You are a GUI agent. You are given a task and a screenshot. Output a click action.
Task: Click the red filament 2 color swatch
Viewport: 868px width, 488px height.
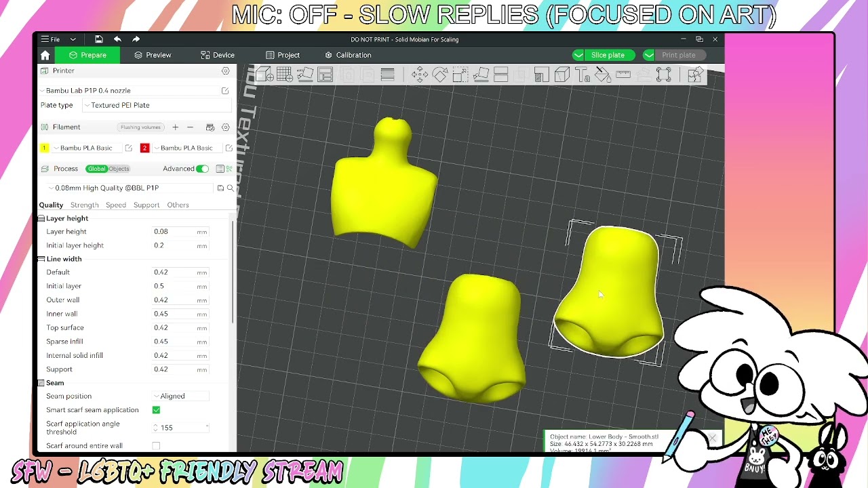tap(144, 148)
